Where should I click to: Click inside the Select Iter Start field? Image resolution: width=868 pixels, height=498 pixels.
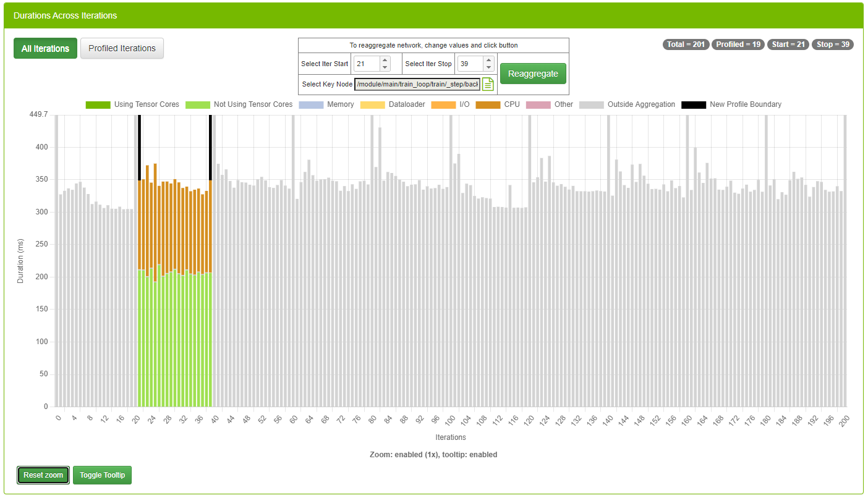click(366, 64)
